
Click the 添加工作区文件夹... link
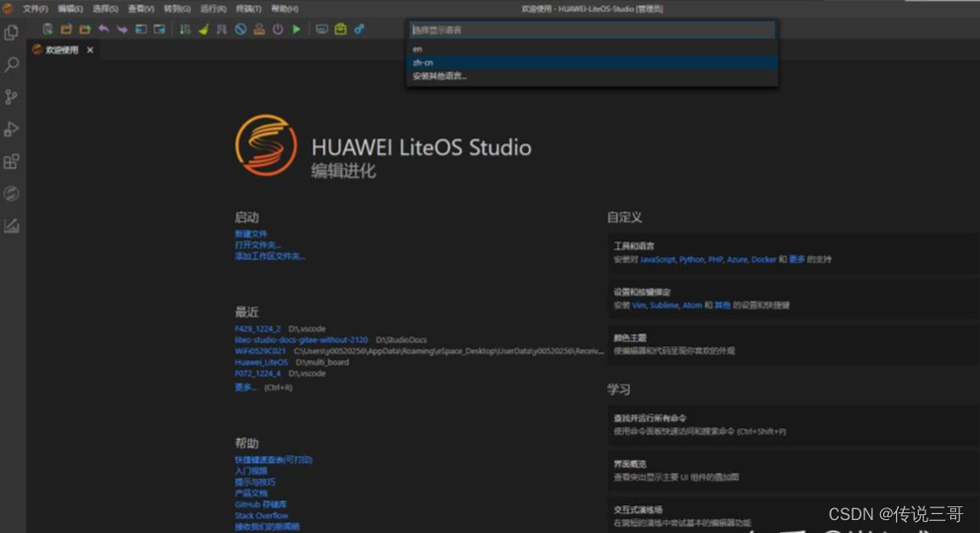[x=269, y=256]
